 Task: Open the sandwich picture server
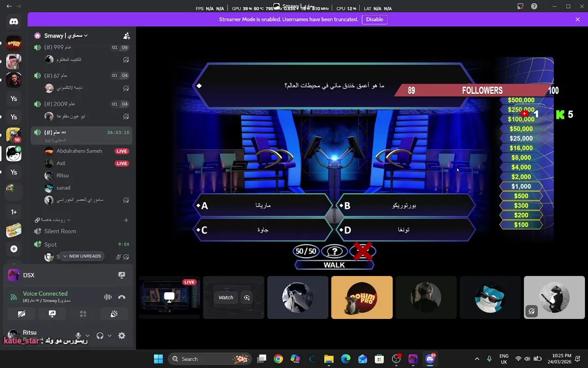click(x=13, y=230)
